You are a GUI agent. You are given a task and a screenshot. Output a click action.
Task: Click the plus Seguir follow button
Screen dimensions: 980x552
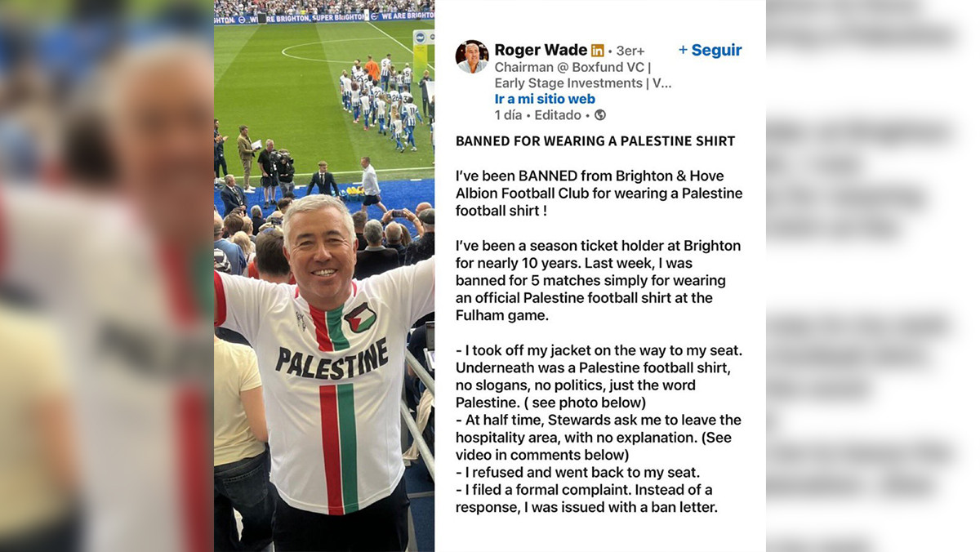[x=710, y=51]
